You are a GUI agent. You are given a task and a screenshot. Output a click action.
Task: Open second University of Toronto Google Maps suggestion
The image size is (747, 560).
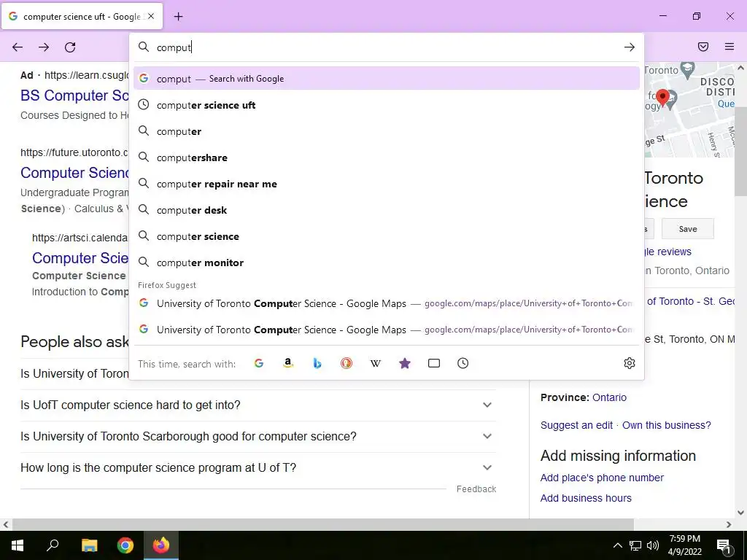coord(387,330)
